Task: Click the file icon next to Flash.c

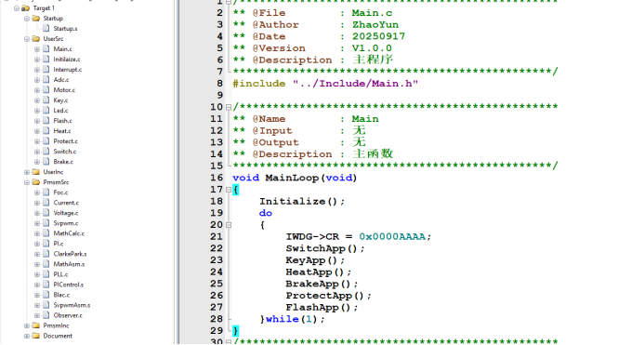Action: [46, 121]
